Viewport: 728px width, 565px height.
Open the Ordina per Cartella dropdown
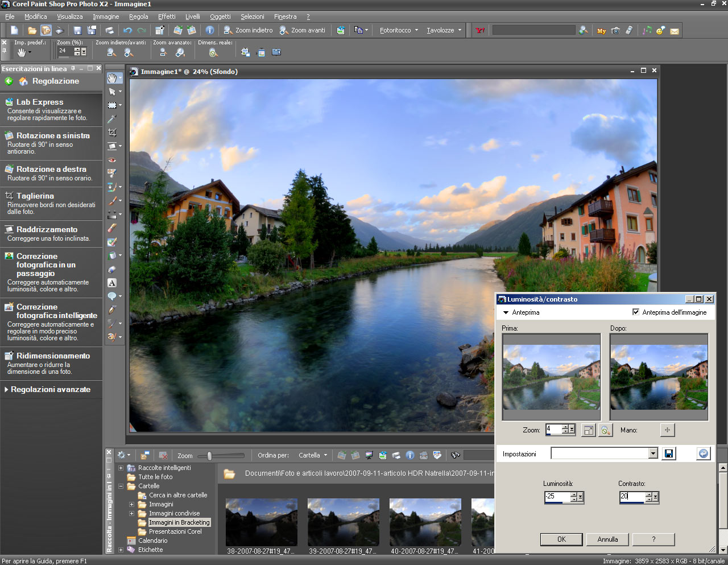pos(313,455)
